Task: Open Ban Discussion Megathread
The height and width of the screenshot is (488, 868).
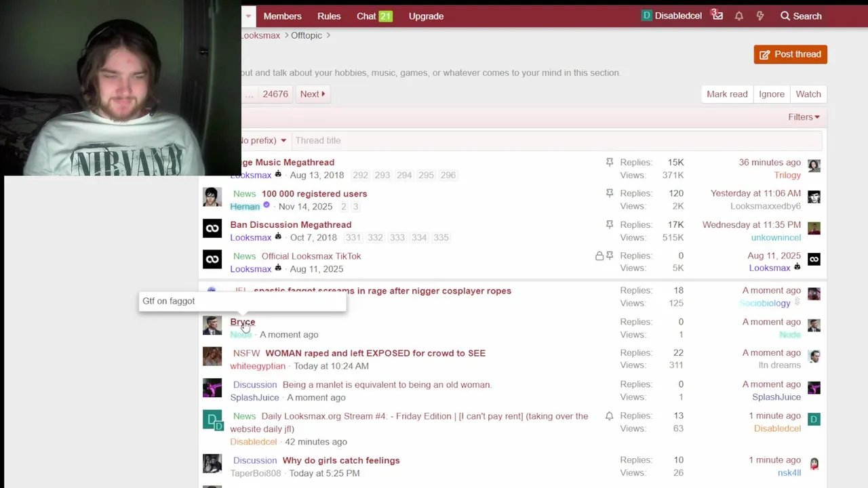Action: click(290, 224)
